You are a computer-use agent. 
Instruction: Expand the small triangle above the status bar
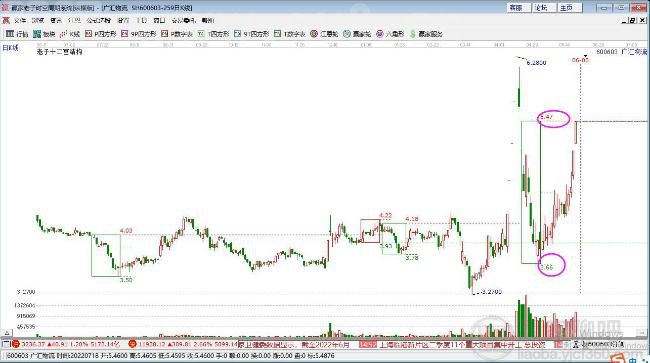coord(7,332)
